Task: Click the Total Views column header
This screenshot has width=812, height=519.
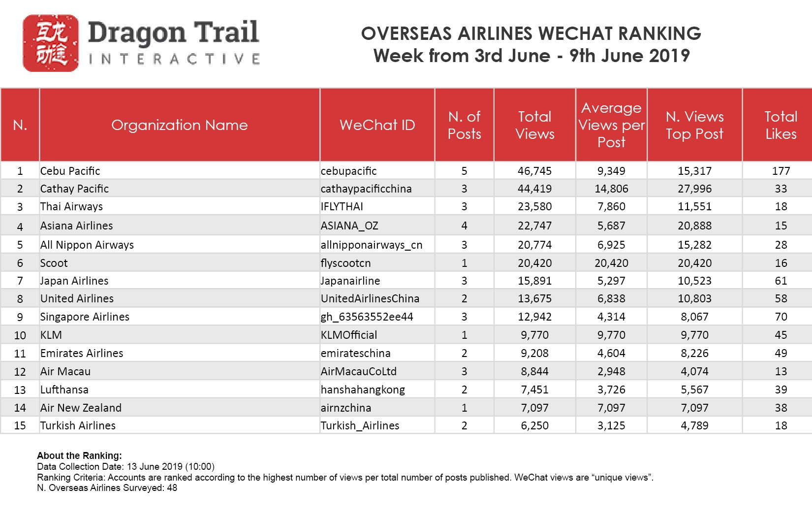Action: pos(535,125)
